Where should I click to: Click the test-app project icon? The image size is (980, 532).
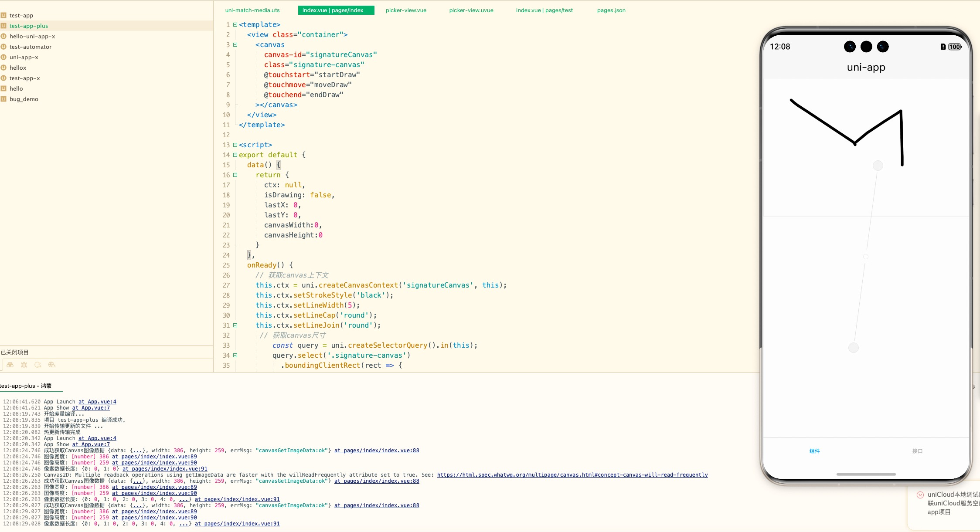click(x=3, y=15)
